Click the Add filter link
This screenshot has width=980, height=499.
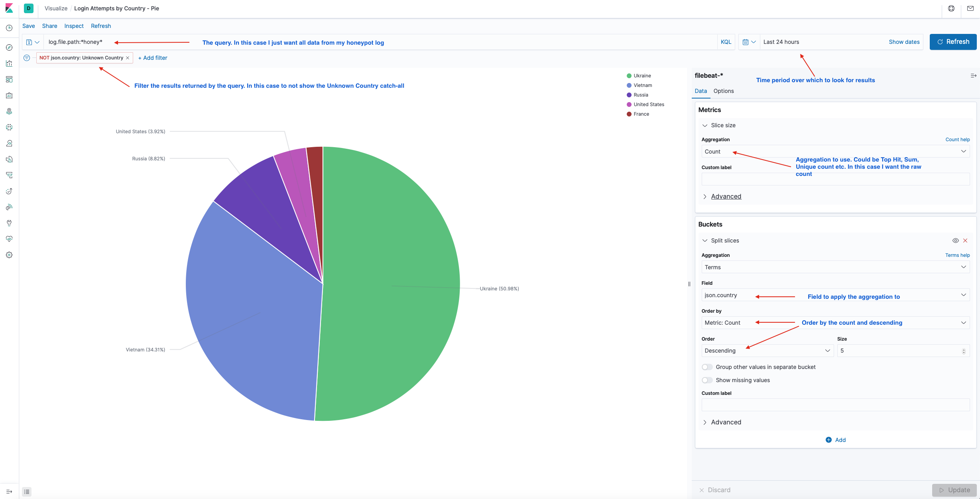(153, 58)
